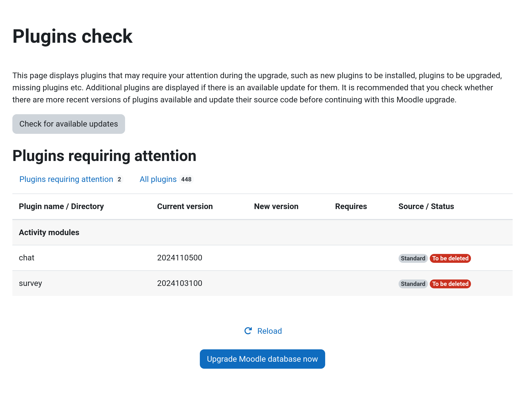Image resolution: width=532 pixels, height=409 pixels.
Task: Select the survey plugin name
Action: tap(30, 283)
